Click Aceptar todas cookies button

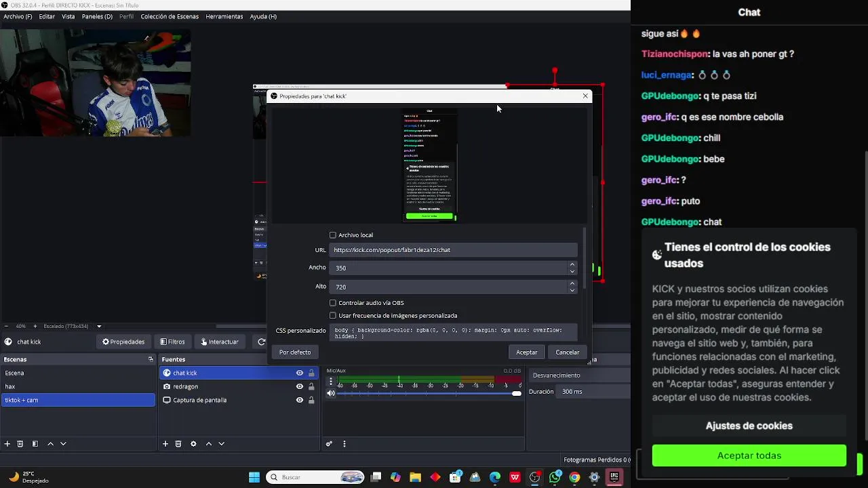pos(749,455)
